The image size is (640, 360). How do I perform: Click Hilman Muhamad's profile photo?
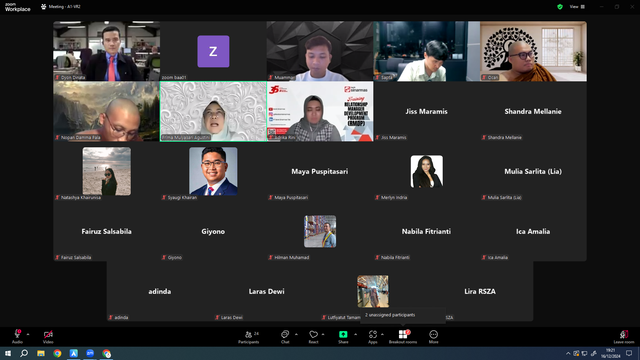point(320,231)
